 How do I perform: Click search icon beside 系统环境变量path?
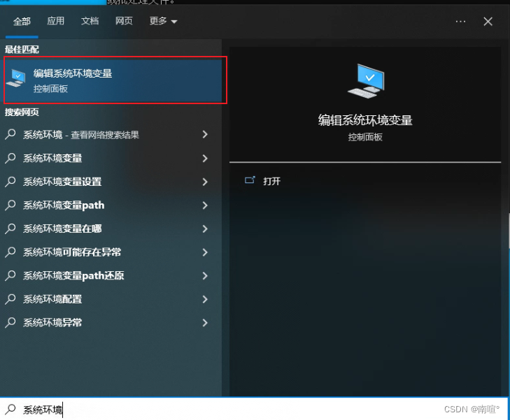[10, 205]
